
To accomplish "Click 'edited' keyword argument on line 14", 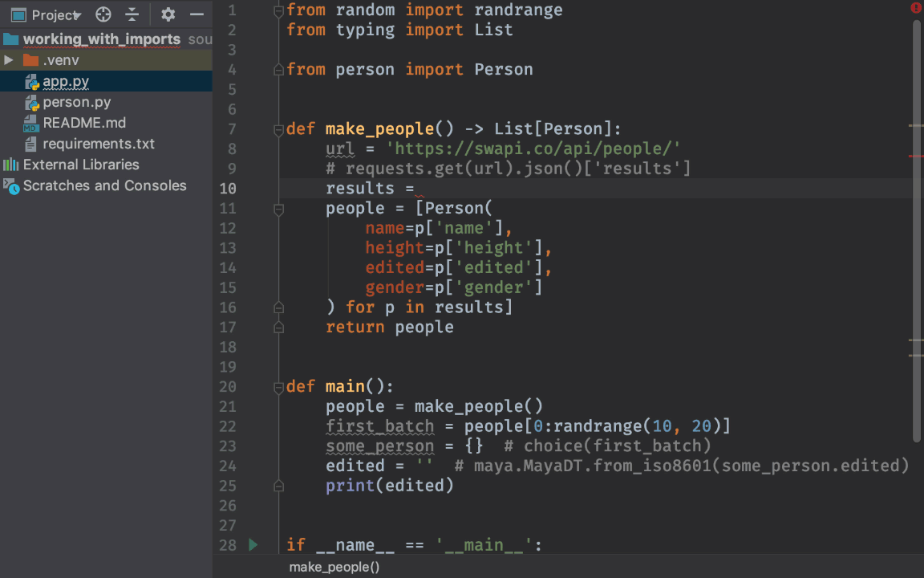I will [x=395, y=268].
